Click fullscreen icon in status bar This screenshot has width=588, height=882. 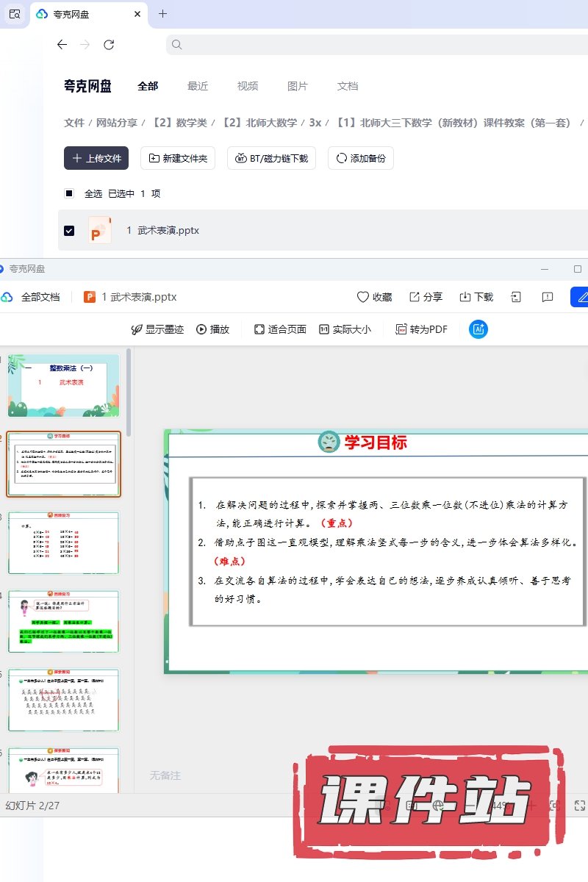point(580,806)
